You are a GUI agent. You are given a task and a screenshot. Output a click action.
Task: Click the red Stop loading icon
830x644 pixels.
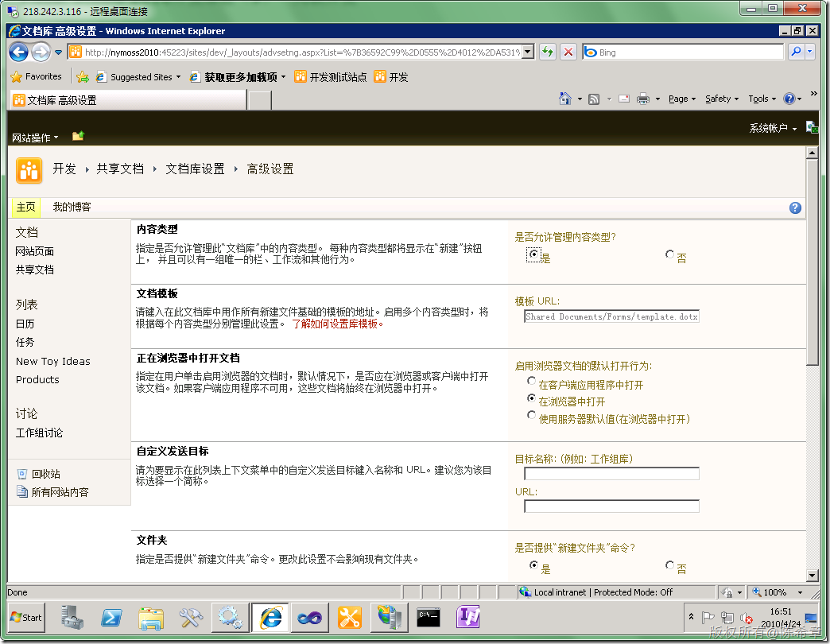point(568,52)
